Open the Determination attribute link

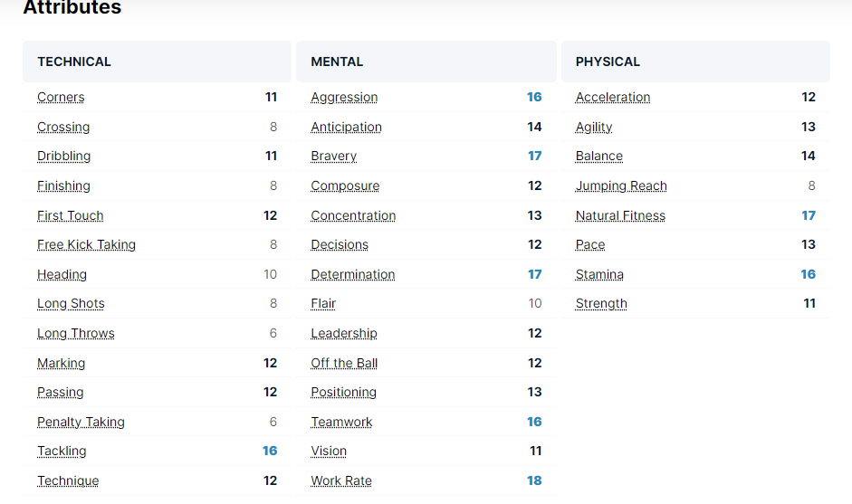click(352, 275)
